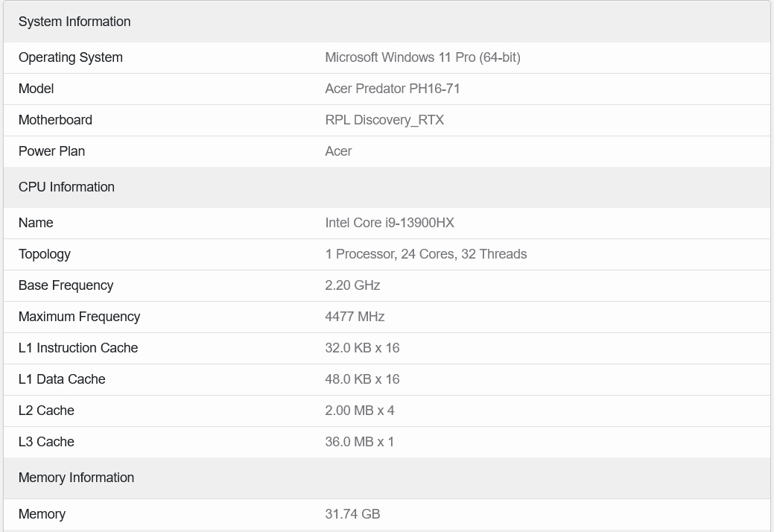Screen dimensions: 774x532
Task: Select the L1 Instruction Cache label
Action: [78, 348]
